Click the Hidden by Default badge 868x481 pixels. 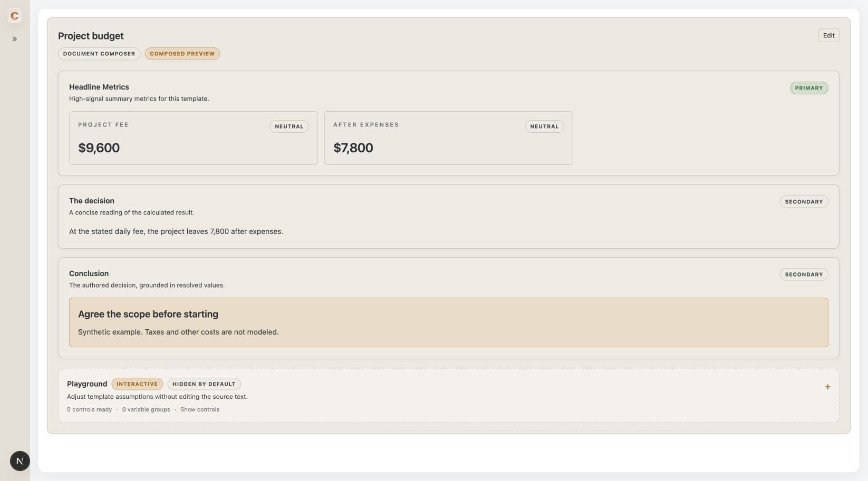tap(204, 384)
